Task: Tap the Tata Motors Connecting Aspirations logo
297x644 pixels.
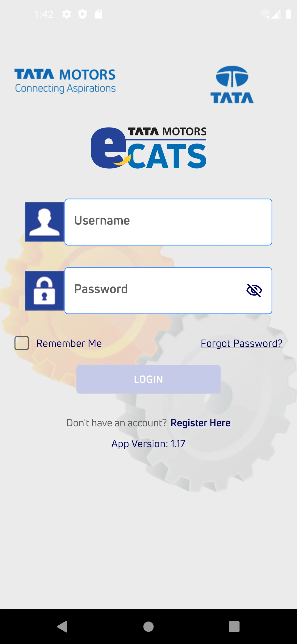Action: pos(65,81)
